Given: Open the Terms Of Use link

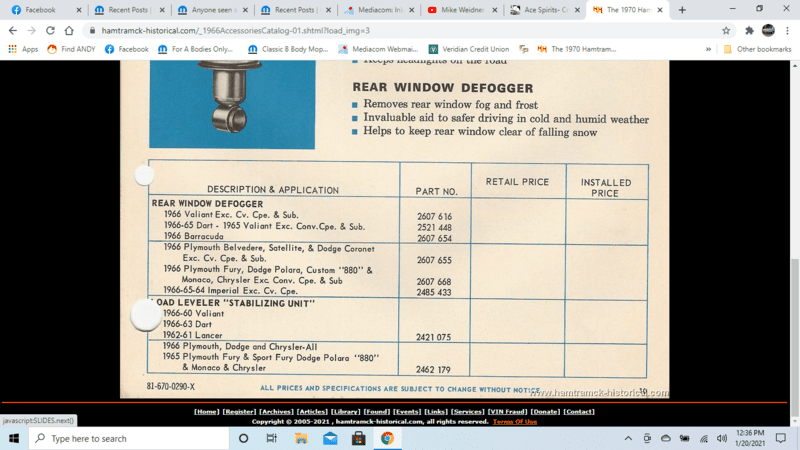Looking at the screenshot, I should [514, 421].
